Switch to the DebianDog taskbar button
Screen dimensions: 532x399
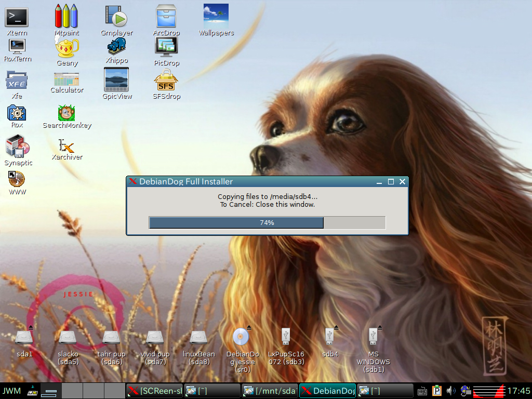click(x=327, y=391)
